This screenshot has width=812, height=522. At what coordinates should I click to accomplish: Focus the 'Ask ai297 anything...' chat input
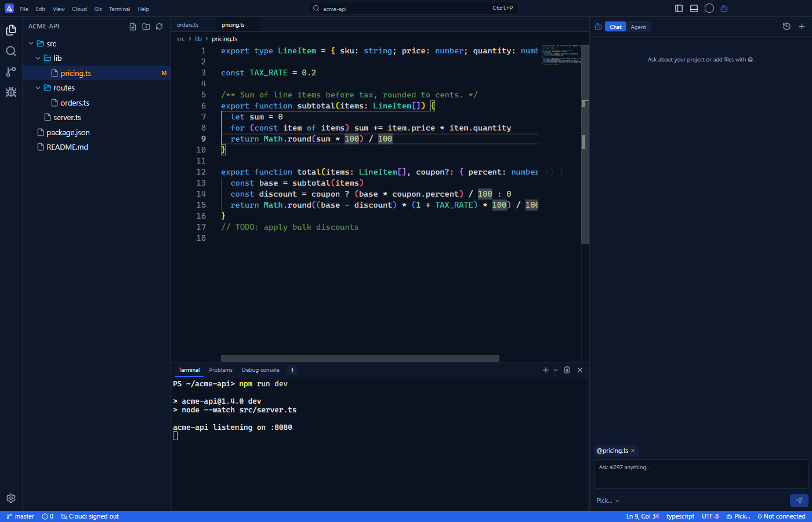[701, 474]
